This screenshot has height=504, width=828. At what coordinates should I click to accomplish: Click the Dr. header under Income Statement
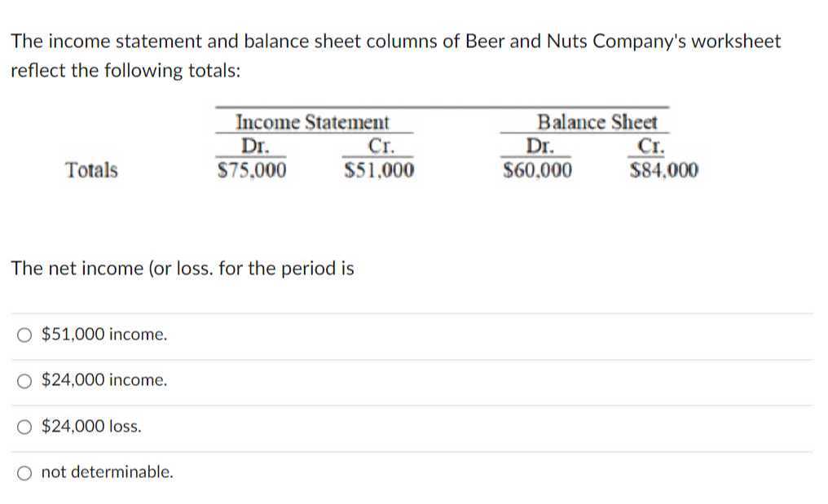point(250,147)
